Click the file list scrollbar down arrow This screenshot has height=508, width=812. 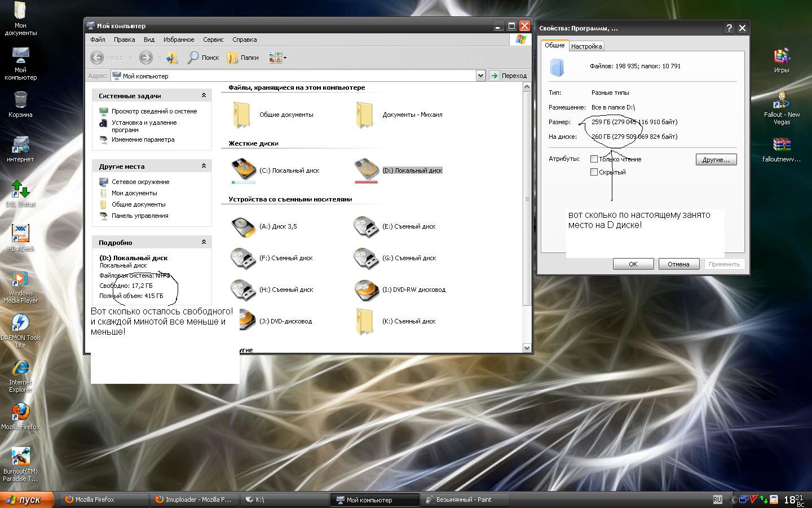527,348
